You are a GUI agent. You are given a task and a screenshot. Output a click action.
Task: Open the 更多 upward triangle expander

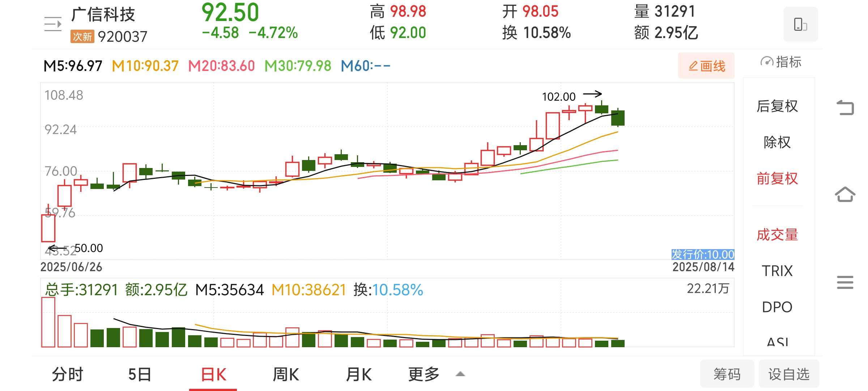[460, 374]
